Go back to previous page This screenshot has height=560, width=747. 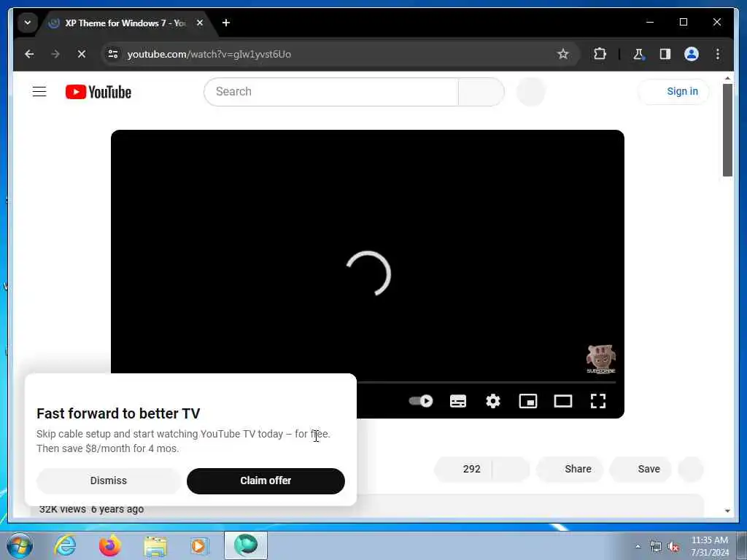click(x=29, y=54)
